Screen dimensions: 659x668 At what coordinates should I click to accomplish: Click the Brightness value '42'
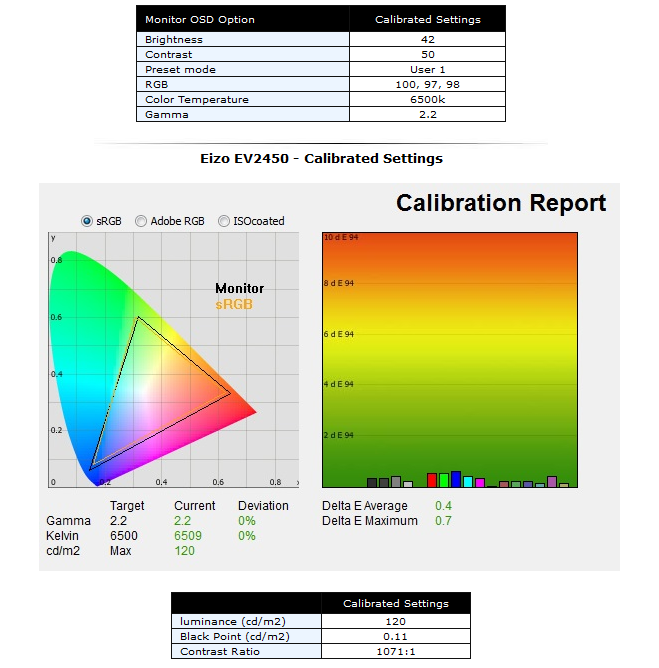point(428,40)
